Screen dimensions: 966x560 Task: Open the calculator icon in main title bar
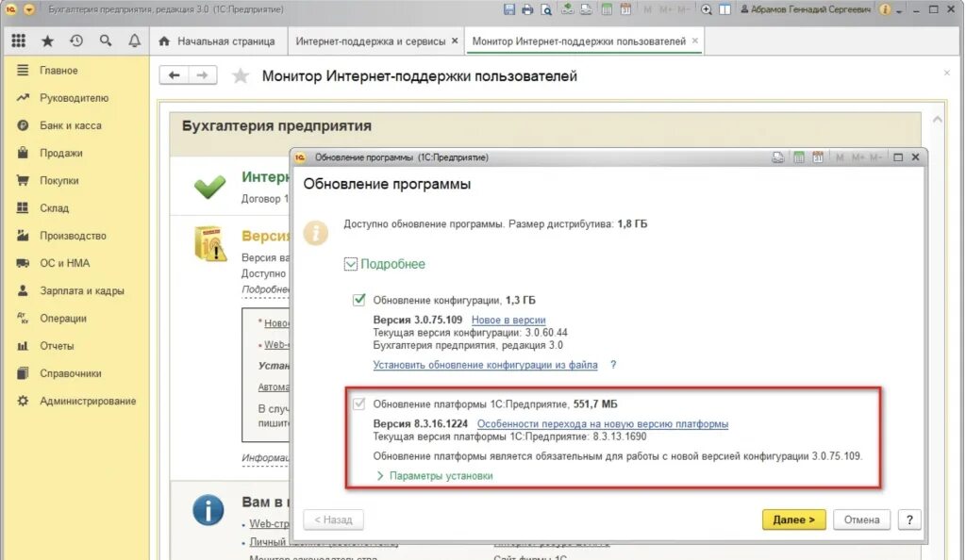607,9
